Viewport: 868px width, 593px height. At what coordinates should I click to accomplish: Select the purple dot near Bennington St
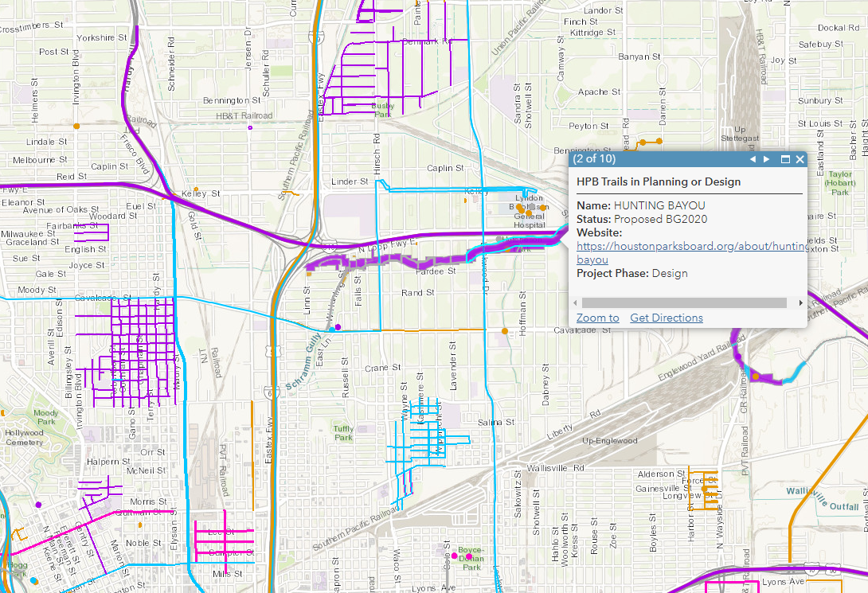[x=250, y=127]
